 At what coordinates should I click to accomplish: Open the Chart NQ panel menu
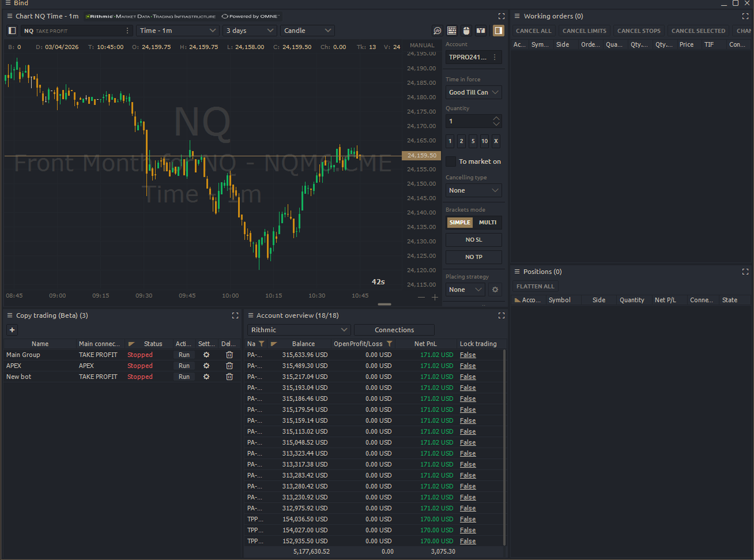[x=9, y=16]
